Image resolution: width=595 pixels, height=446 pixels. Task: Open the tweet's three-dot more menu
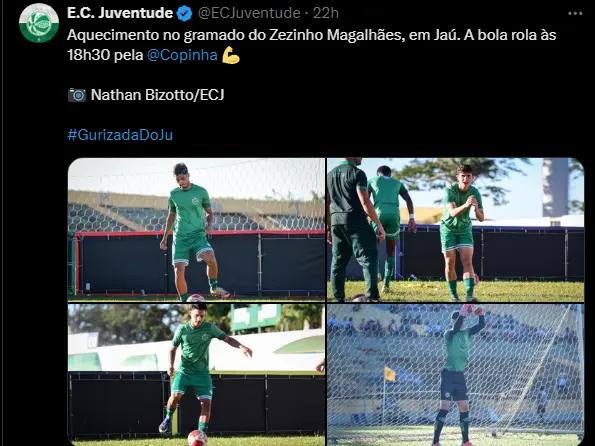575,14
